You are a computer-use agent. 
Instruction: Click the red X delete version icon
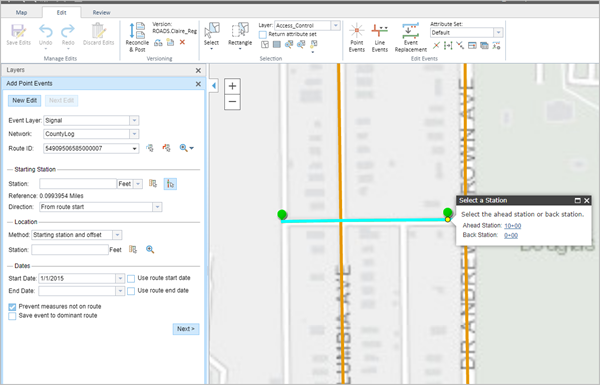point(182,42)
